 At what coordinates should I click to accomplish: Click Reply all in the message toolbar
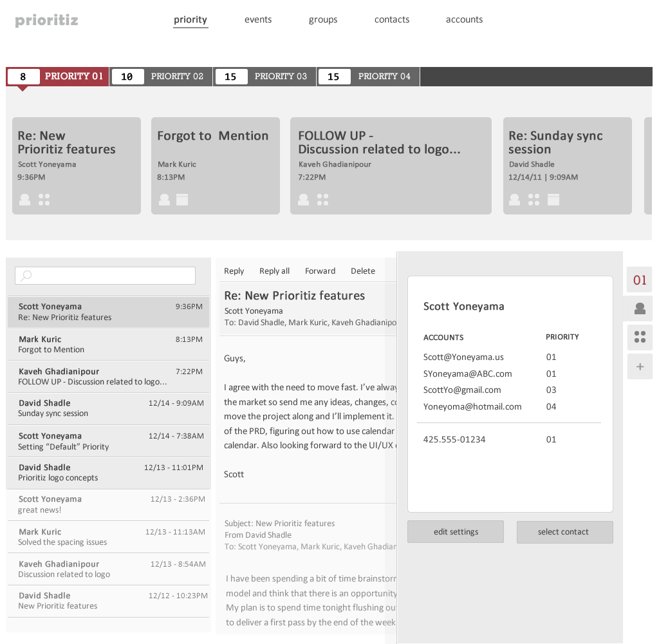tap(274, 271)
